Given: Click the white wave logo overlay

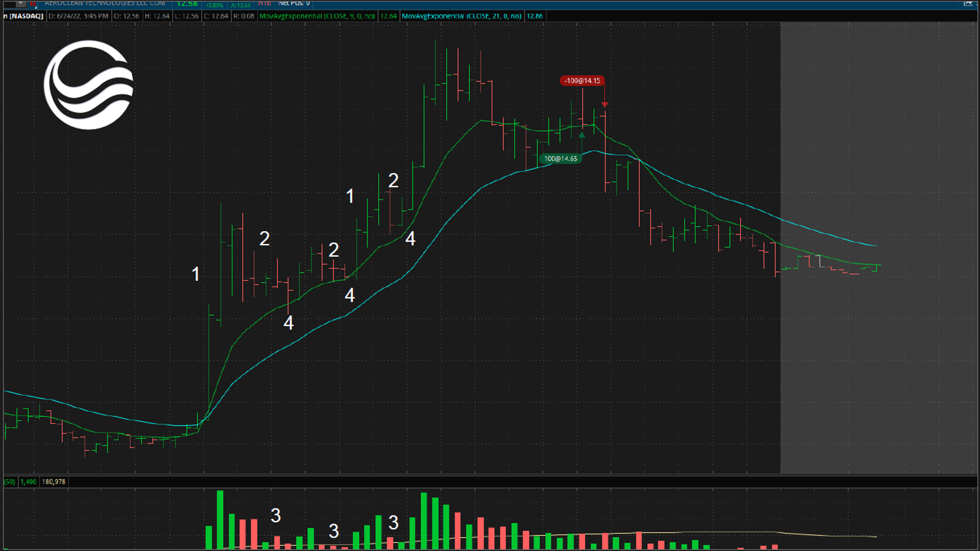Looking at the screenshot, I should coord(89,85).
